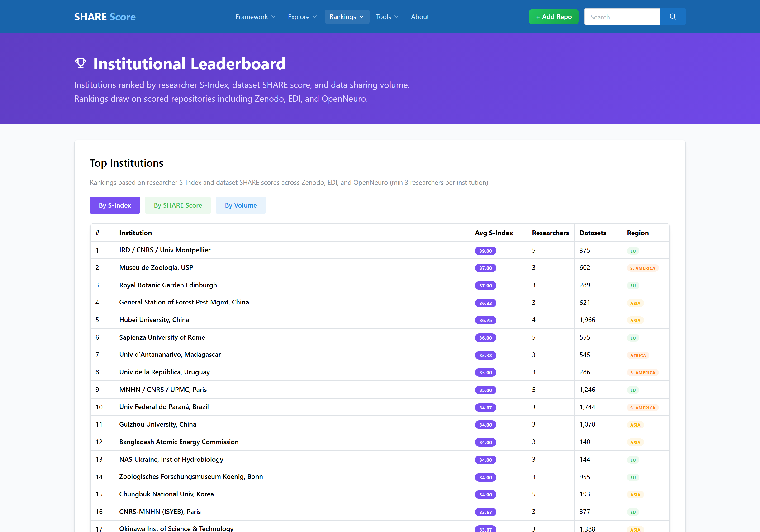The image size is (760, 532).
Task: Select the By S-Index tab
Action: (115, 205)
